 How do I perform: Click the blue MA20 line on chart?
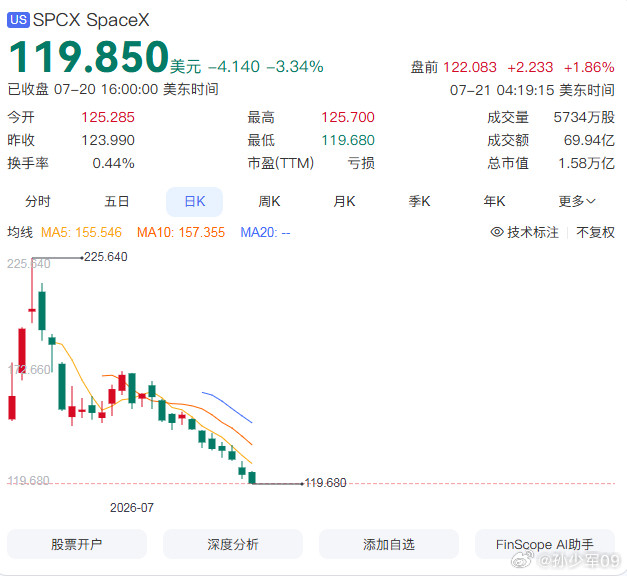[x=227, y=407]
